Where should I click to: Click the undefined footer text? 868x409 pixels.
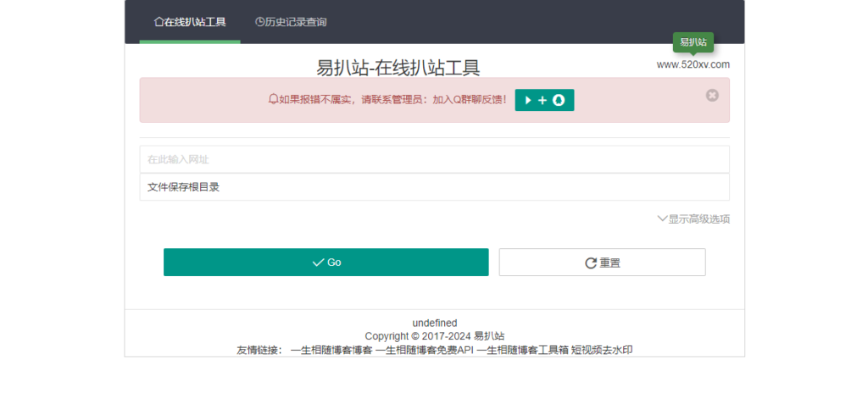[435, 323]
